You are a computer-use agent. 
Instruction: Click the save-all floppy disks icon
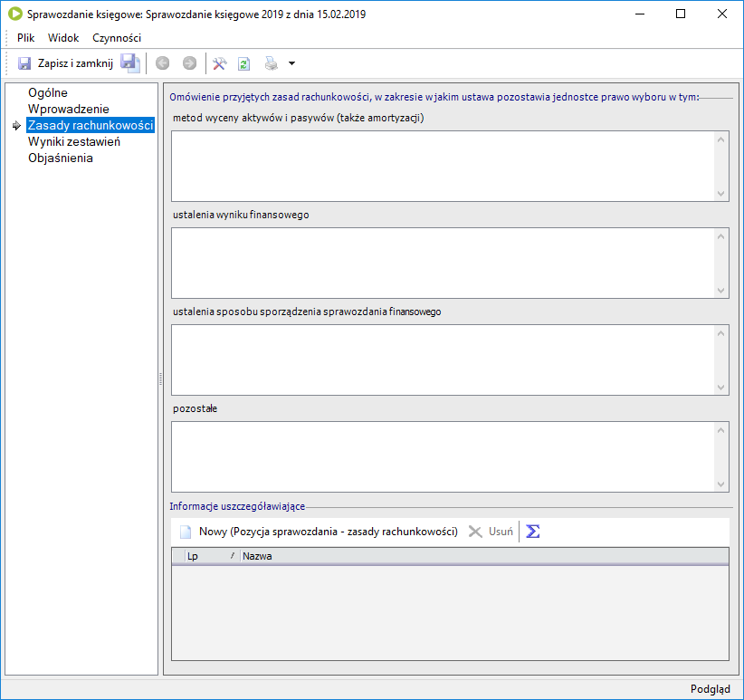pos(130,63)
